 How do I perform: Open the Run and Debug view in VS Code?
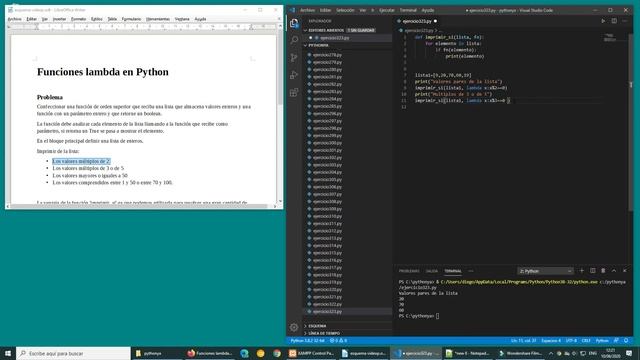(x=294, y=75)
